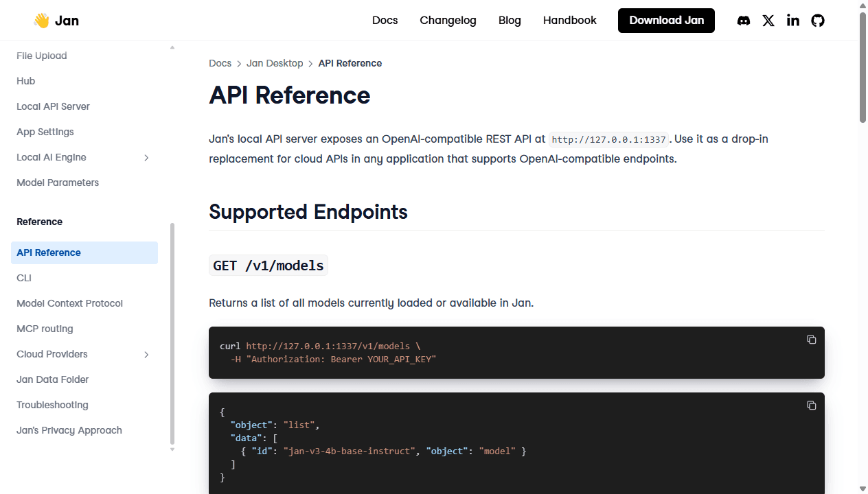Viewport: 868px width, 494px height.
Task: Open App Settings in sidebar
Action: (45, 132)
